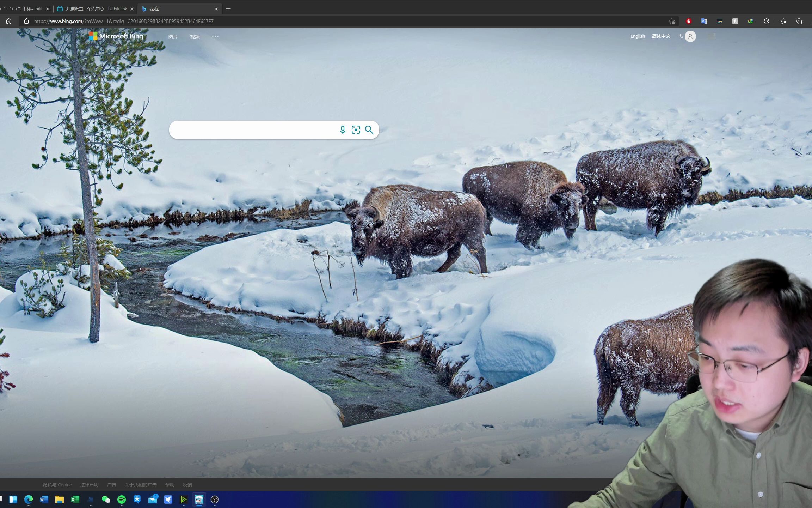Open the ... overflow menu in Bing navigation

click(x=215, y=36)
